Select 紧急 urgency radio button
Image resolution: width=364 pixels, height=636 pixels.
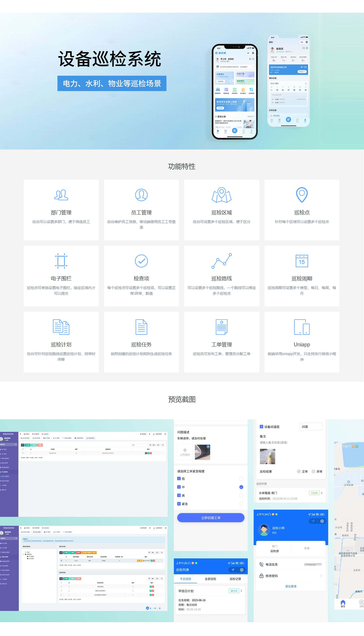[x=241, y=504]
